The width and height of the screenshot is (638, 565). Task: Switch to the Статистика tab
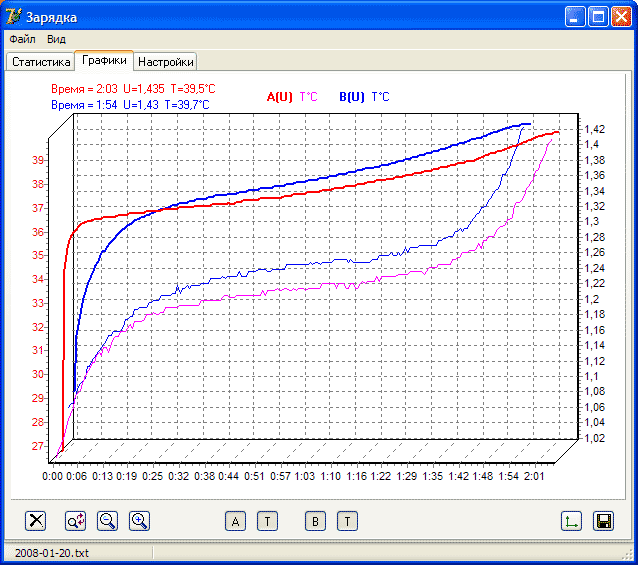click(40, 62)
